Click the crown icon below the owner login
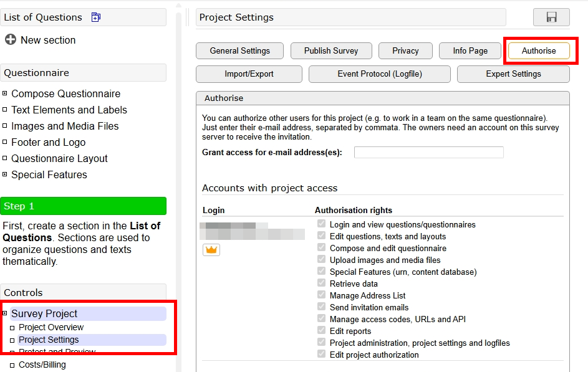 click(x=211, y=249)
